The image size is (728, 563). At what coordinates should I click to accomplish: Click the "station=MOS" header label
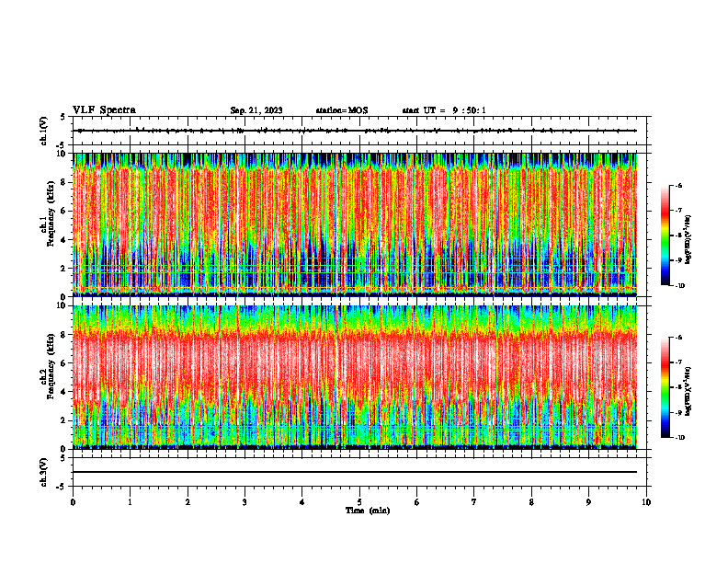coord(342,110)
